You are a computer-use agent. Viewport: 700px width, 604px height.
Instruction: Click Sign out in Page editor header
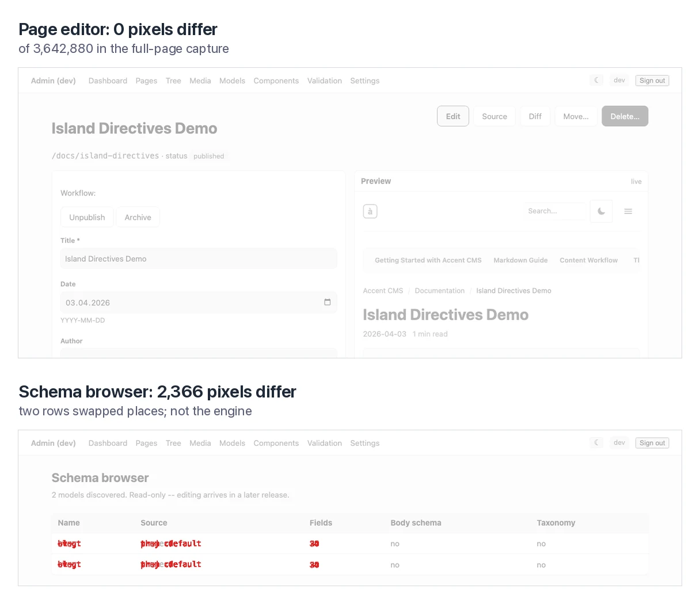(652, 81)
